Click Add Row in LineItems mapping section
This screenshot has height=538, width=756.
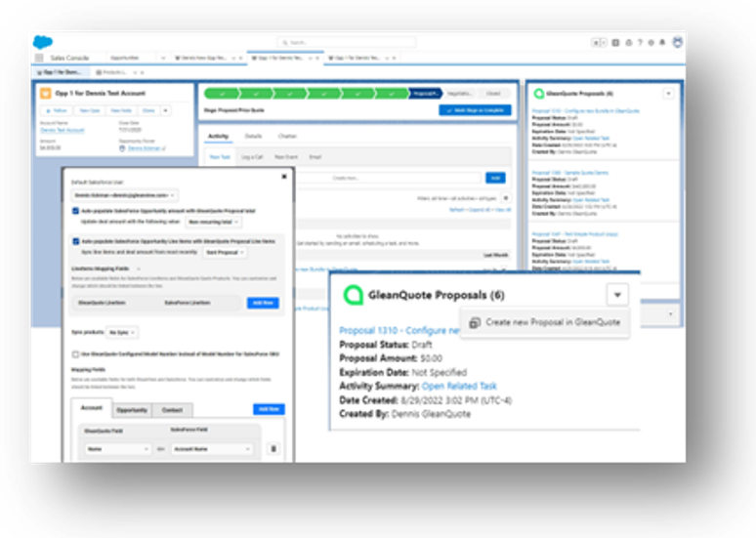pos(263,303)
